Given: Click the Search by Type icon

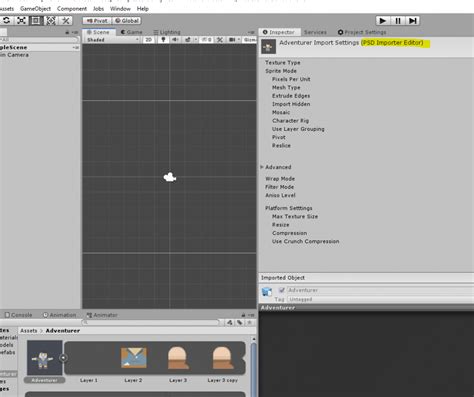Looking at the screenshot, I should (x=230, y=322).
